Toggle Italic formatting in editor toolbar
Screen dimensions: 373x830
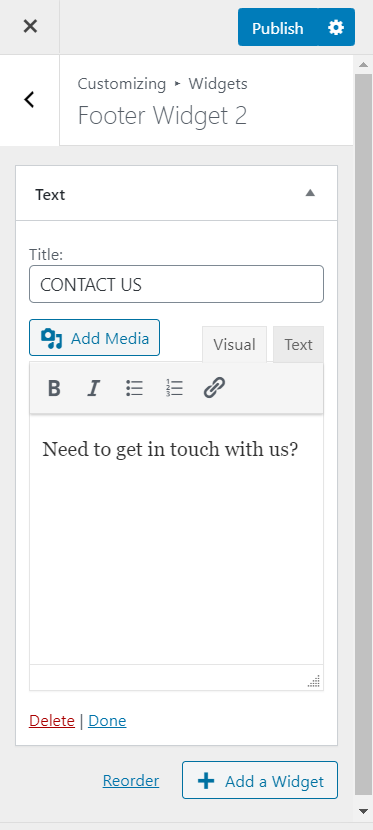point(94,388)
